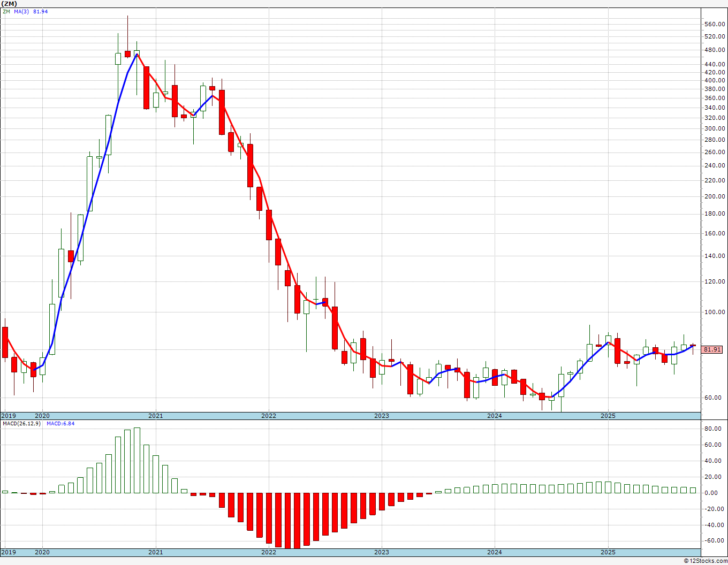Screen dimensions: 728x565
Task: Click the 80.00 MACD axis label
Action: point(714,429)
